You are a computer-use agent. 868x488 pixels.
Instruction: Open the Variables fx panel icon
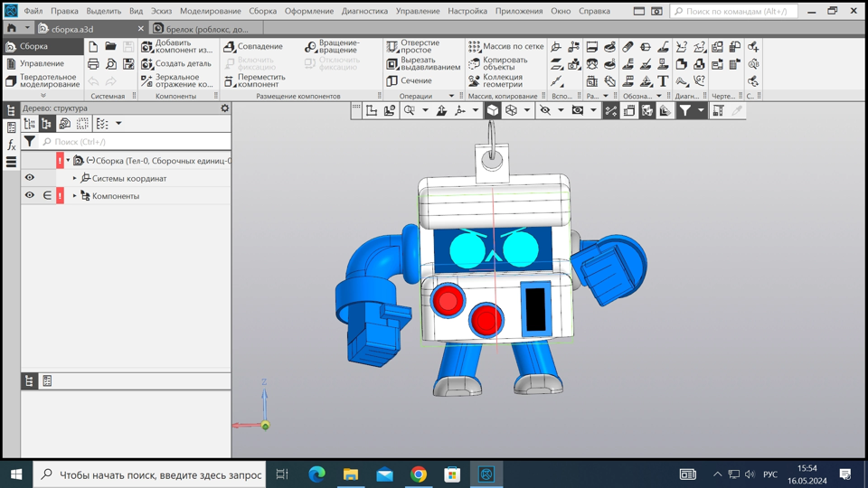(11, 145)
